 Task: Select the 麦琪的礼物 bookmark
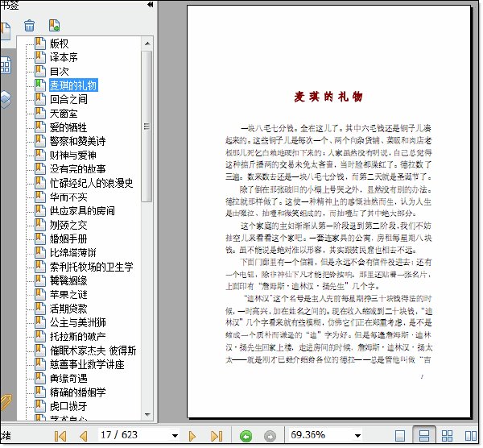point(73,85)
